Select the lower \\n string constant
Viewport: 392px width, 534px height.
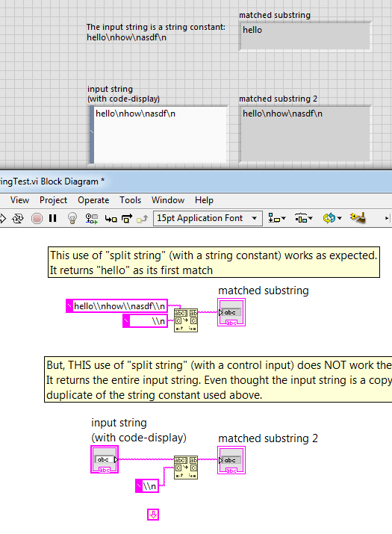click(x=147, y=486)
